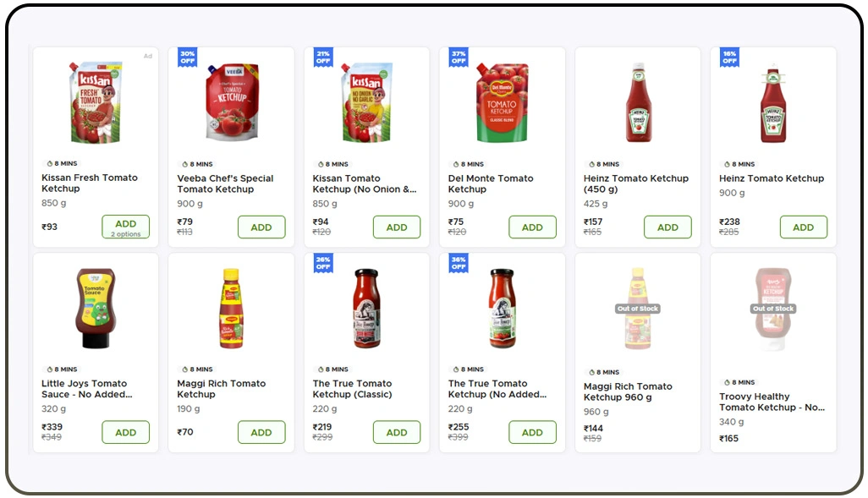
Task: Select the Little Joys Tomato Sauce thumbnail
Action: [x=95, y=307]
